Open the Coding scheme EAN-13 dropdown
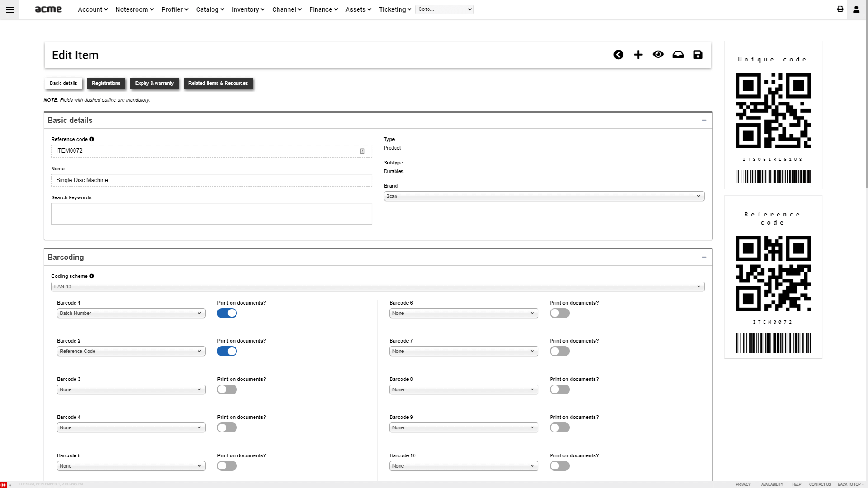Image resolution: width=868 pixels, height=488 pixels. coord(377,286)
